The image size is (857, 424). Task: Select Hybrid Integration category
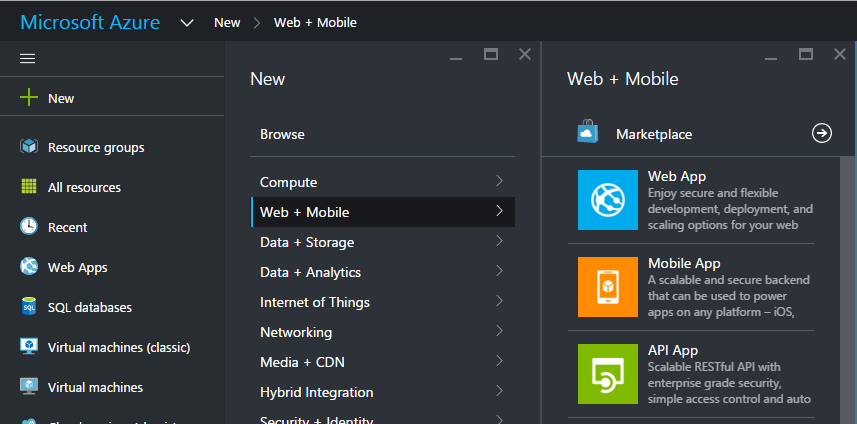pos(383,392)
